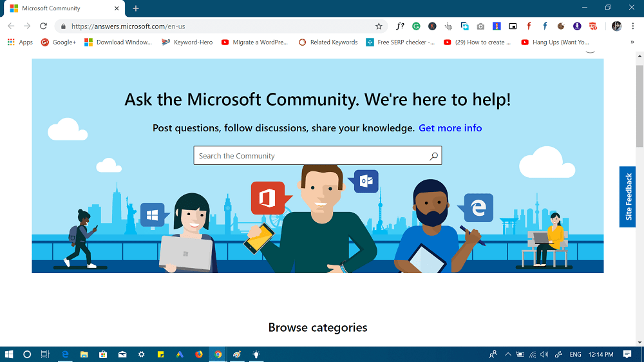Open the Free SERP checker bookmark
The width and height of the screenshot is (644, 362).
click(401, 42)
